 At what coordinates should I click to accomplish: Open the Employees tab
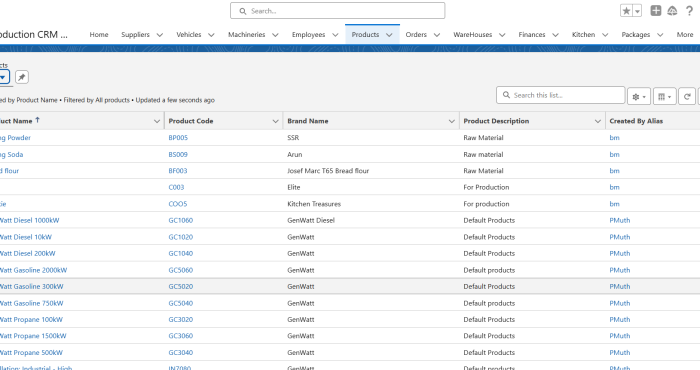point(308,34)
